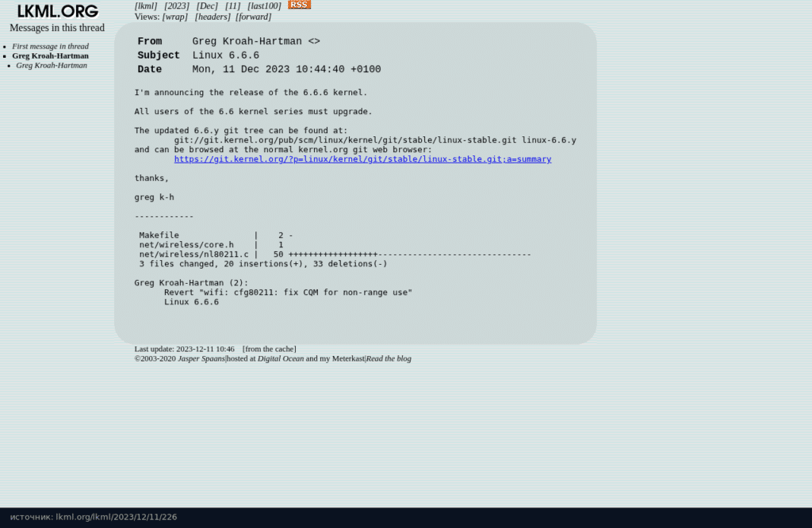Viewport: 812px width, 528px height.
Task: Open the Jasper Spaans footer link
Action: coord(201,358)
